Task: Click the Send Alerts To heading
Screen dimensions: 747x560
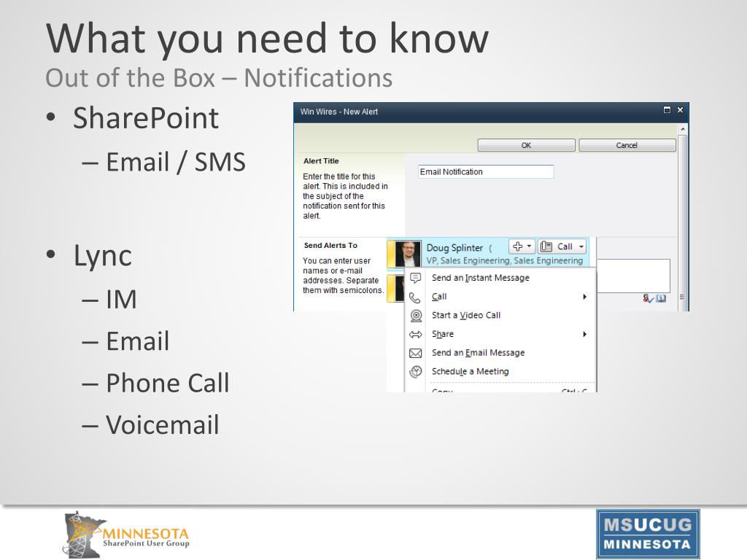Action: tap(330, 245)
